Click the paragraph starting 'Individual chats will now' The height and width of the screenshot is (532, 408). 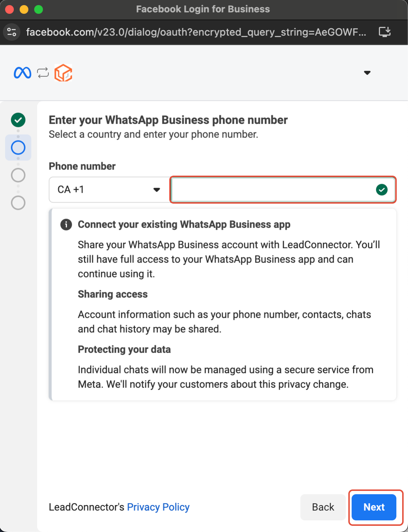pyautogui.click(x=226, y=377)
